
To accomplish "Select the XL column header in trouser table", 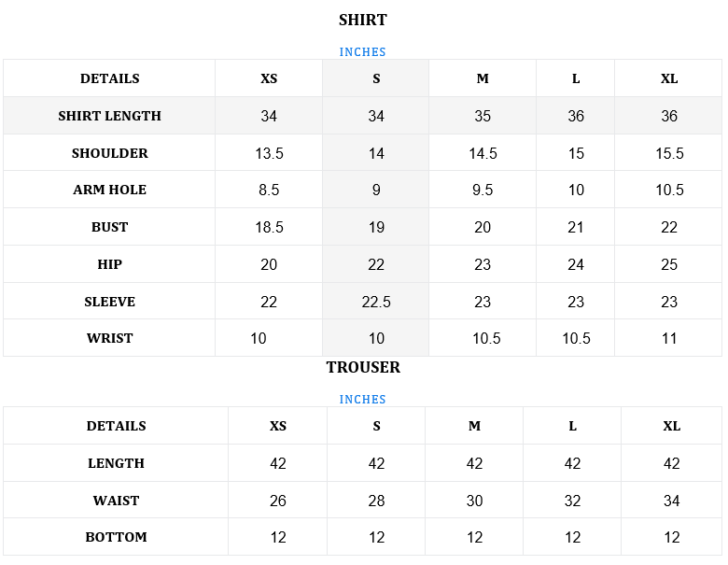I will point(671,426).
